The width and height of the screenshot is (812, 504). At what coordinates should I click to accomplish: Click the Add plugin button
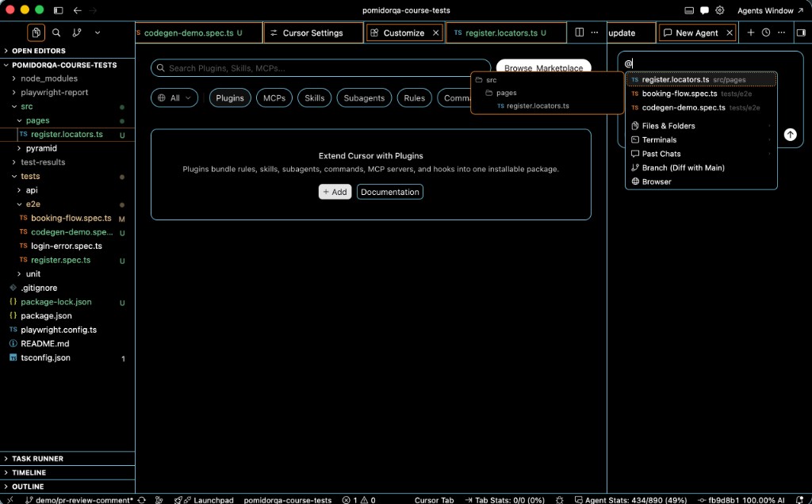point(335,192)
